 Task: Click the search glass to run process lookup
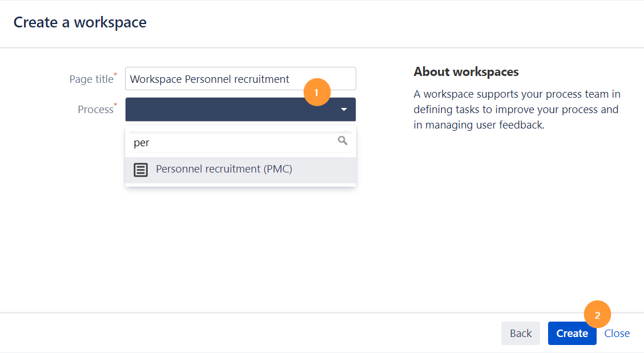[342, 141]
